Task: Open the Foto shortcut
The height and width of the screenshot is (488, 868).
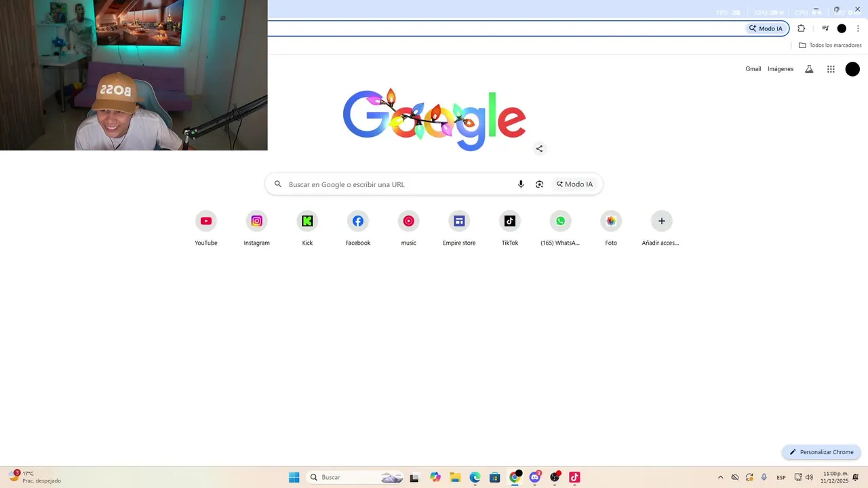Action: (611, 228)
